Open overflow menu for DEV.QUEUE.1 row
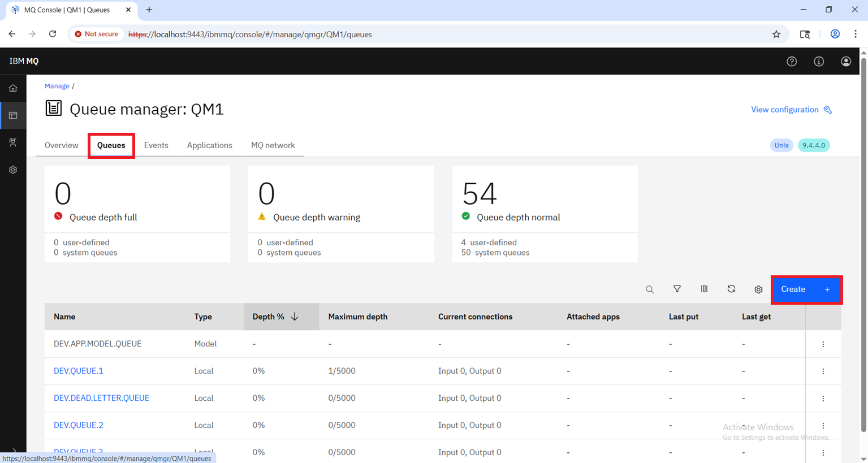 (823, 371)
